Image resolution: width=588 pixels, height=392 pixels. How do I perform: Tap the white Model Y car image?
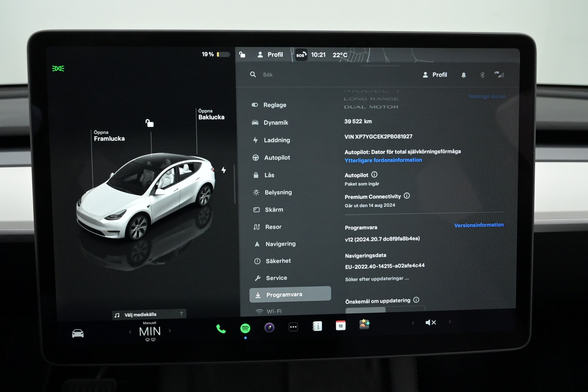click(146, 197)
